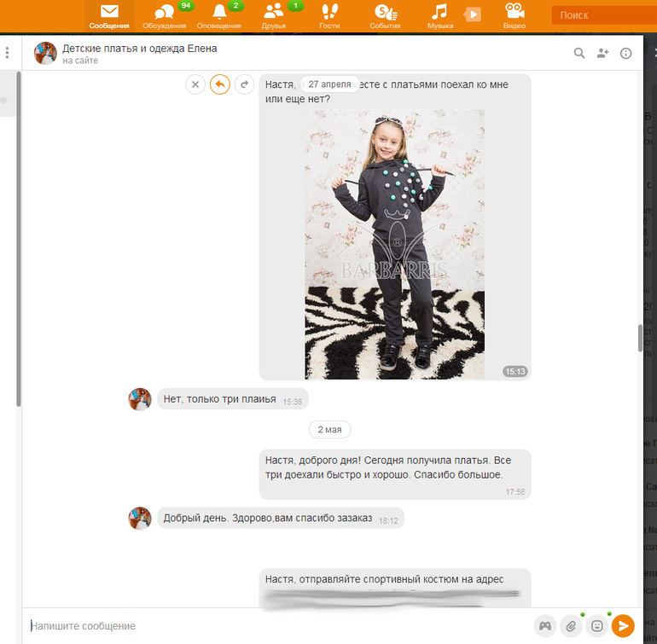The image size is (657, 644).
Task: Reply to the message with orange arrow
Action: coord(220,84)
